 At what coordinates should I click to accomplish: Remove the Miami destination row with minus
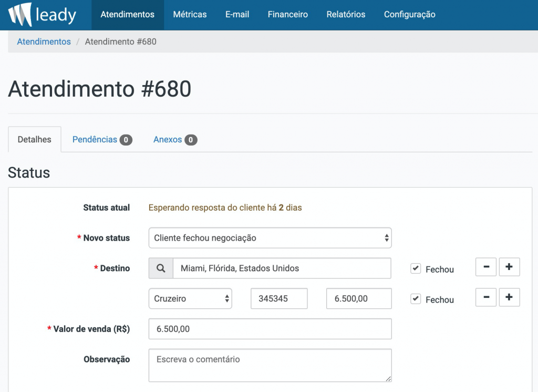point(486,267)
